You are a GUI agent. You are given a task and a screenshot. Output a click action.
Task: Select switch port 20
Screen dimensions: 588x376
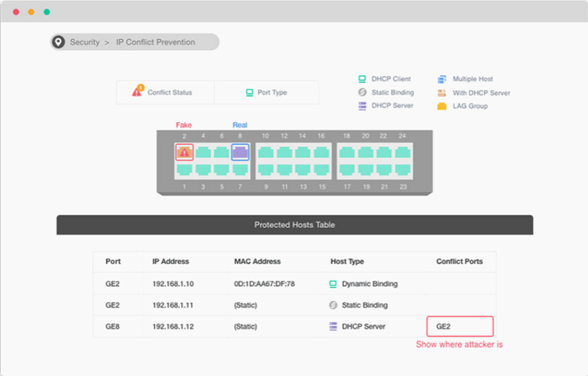coord(365,152)
